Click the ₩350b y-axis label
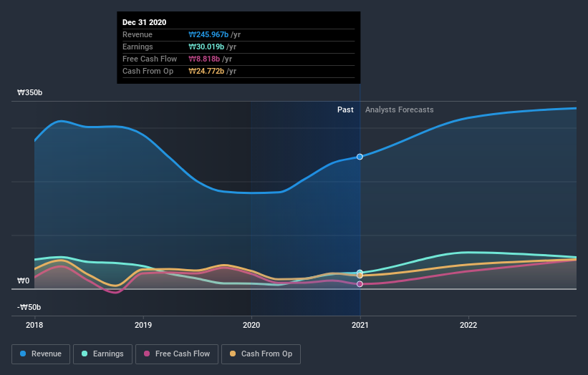This screenshot has width=588, height=375. tap(29, 92)
